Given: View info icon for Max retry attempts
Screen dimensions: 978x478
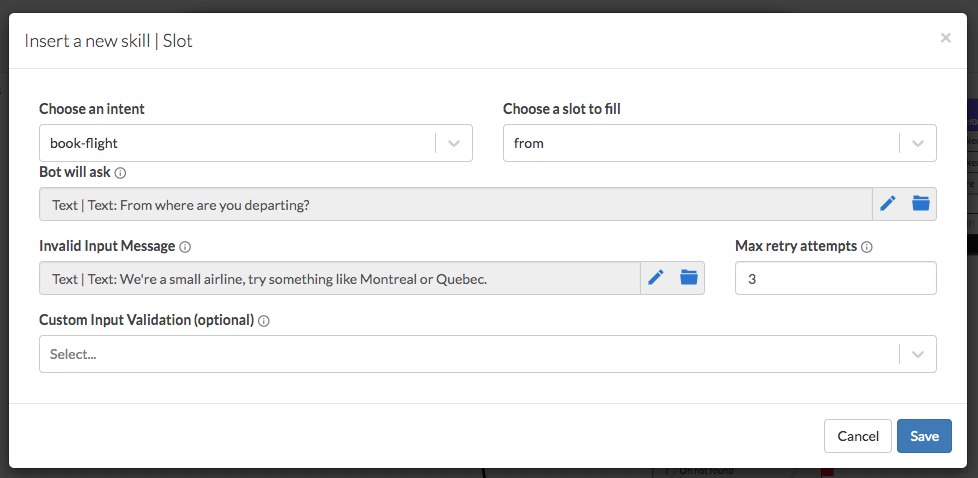Looking at the screenshot, I should point(867,246).
